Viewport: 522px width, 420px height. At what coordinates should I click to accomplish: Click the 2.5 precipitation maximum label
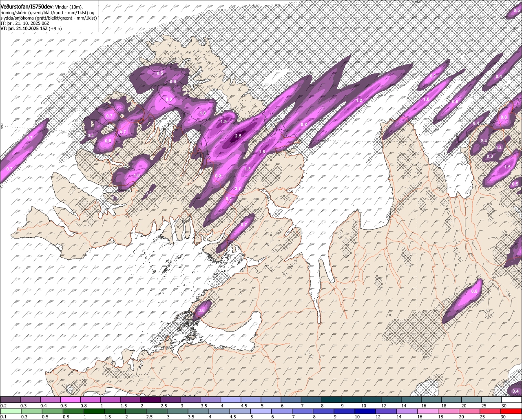pos(239,136)
